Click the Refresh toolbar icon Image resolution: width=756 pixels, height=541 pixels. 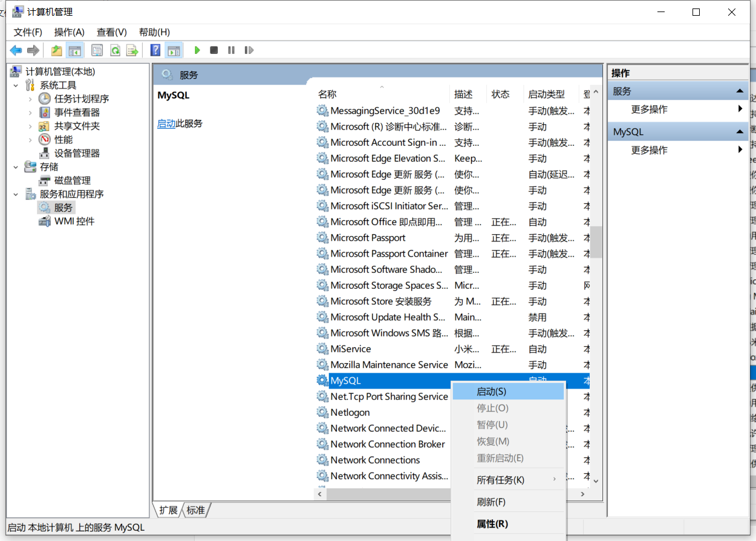(115, 50)
